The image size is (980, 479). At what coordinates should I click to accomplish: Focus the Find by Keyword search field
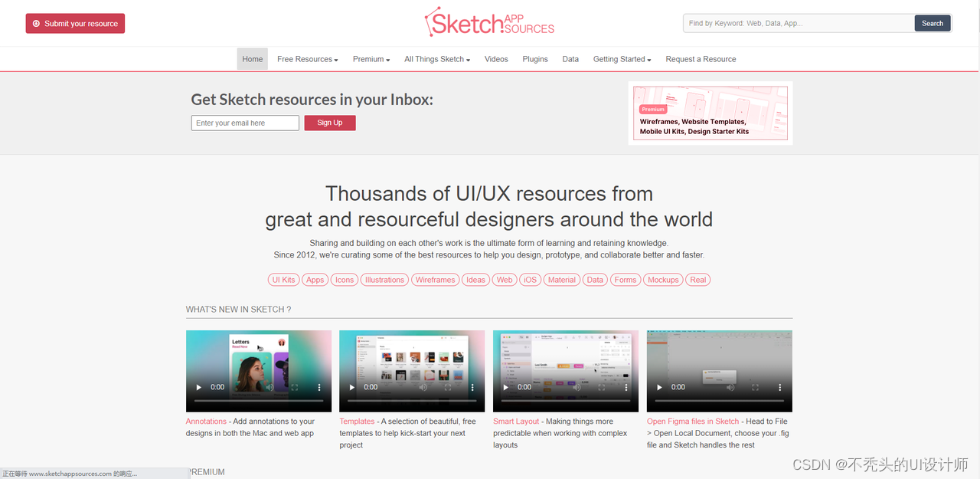tap(799, 23)
